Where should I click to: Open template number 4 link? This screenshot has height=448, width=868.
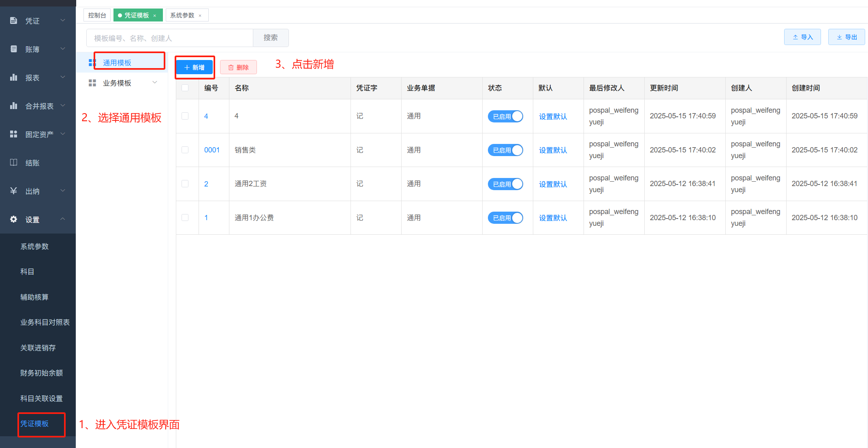206,116
